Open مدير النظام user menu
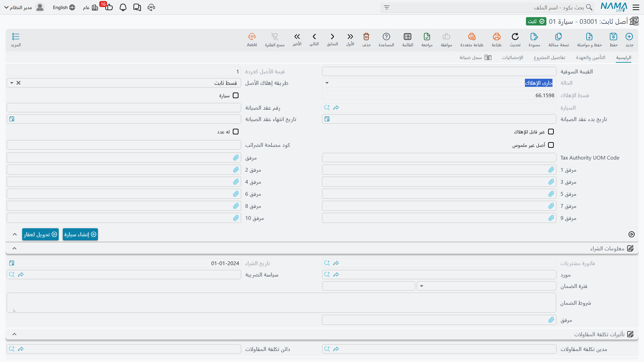Viewport: 644px width, 362px height. click(x=24, y=7)
